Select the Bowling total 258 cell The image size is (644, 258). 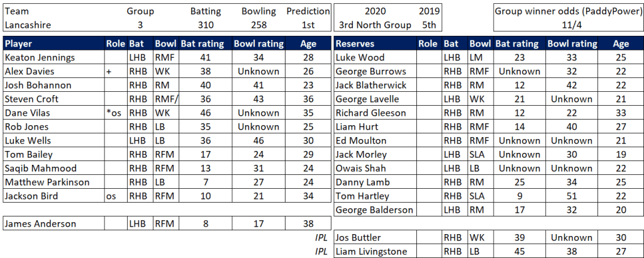click(258, 25)
